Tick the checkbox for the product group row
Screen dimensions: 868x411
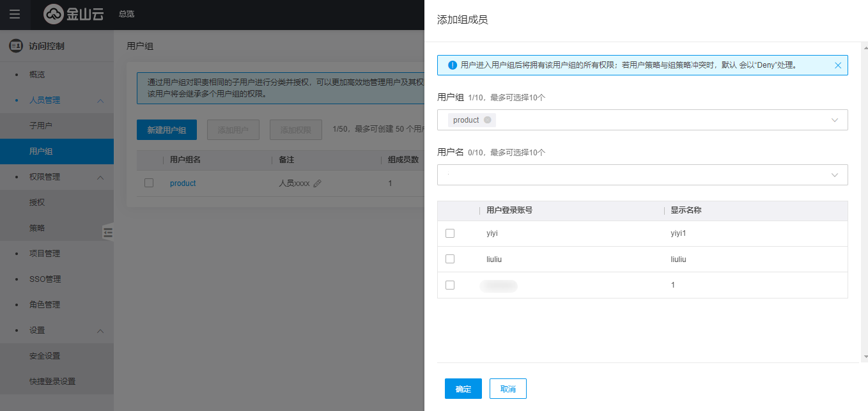pyautogui.click(x=149, y=183)
